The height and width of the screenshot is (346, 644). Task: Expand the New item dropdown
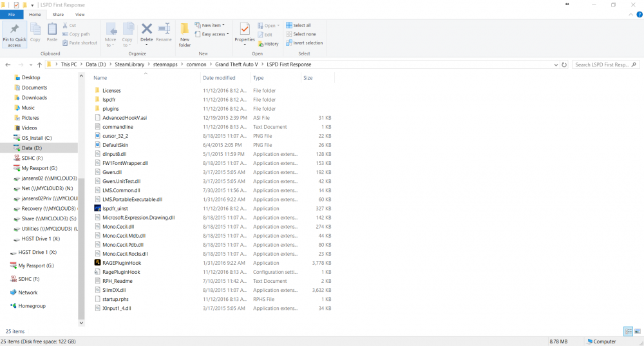[x=213, y=25]
